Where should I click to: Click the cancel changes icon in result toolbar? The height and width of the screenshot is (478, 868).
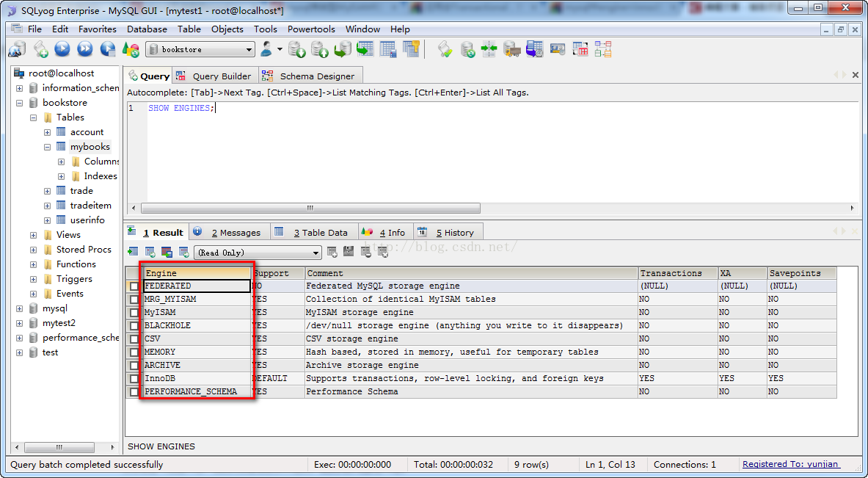click(382, 252)
